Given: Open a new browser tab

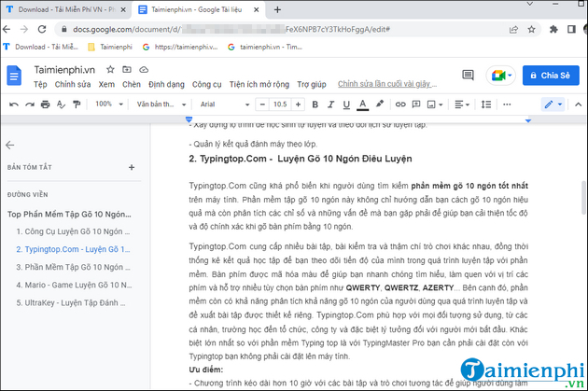Looking at the screenshot, I should (x=277, y=9).
